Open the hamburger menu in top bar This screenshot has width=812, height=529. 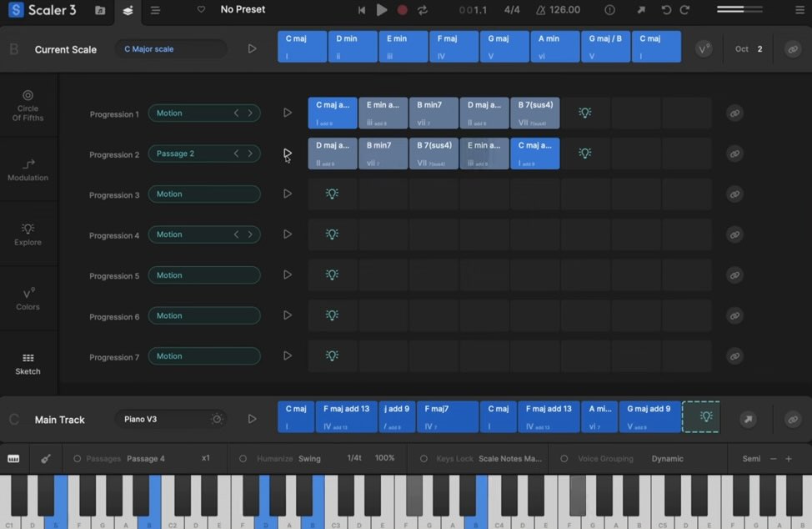coord(155,11)
